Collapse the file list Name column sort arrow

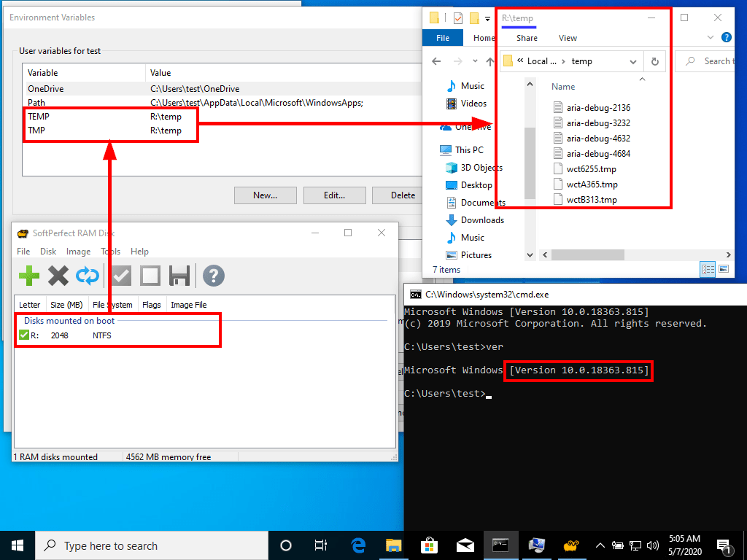tap(642, 79)
